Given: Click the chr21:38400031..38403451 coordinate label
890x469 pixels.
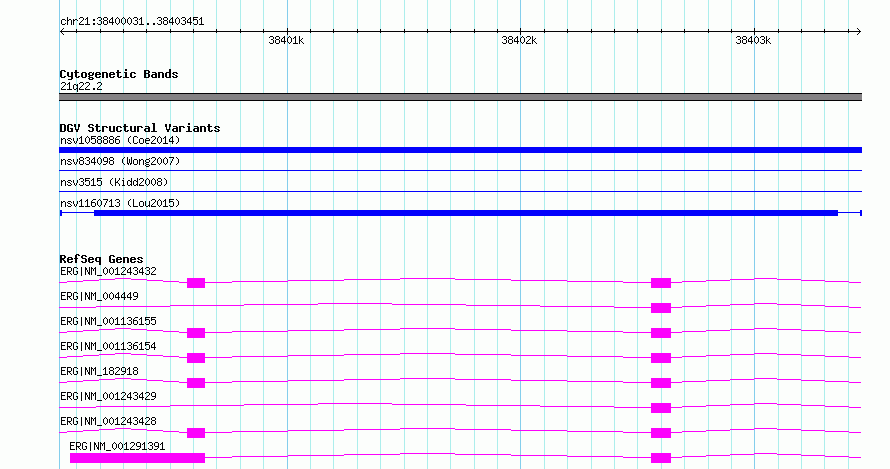Looking at the screenshot, I should tap(132, 22).
